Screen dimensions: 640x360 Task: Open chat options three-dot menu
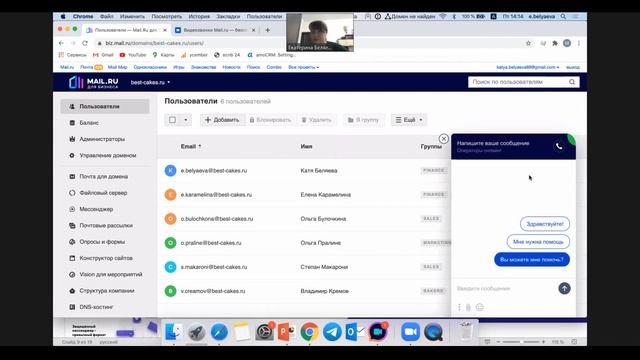(x=459, y=307)
